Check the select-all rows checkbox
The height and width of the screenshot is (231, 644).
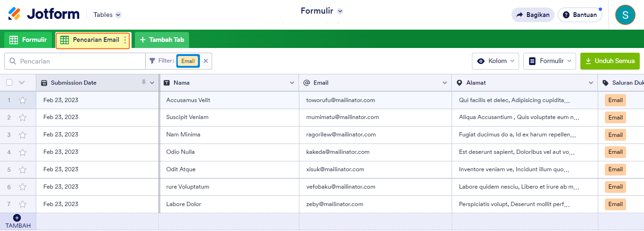9,83
